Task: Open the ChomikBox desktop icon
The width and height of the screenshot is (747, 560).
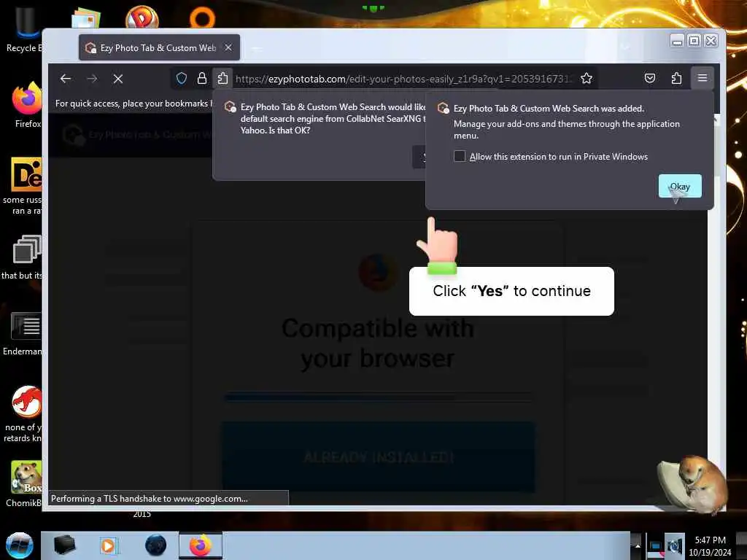Action: 26,478
